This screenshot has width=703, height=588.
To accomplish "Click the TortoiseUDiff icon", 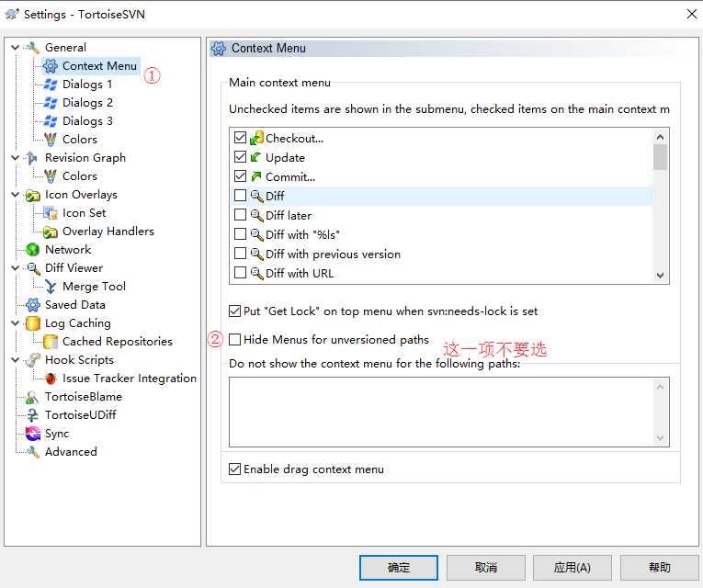I will point(33,415).
